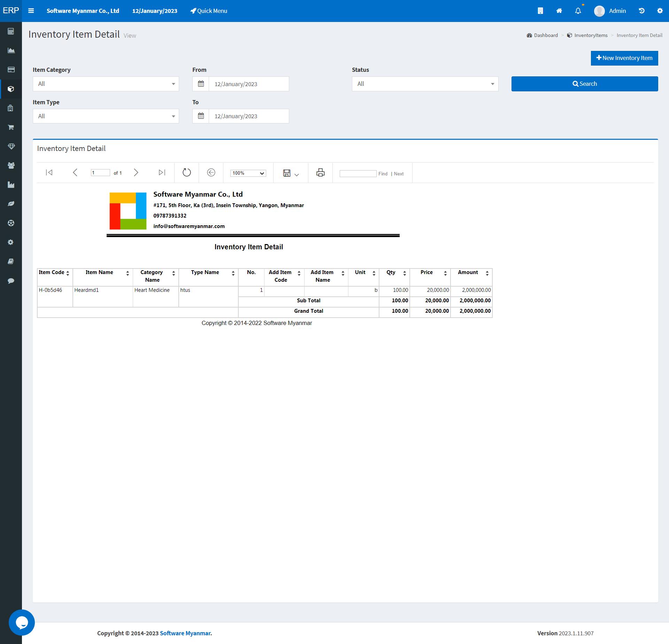Print the report

tap(321, 173)
